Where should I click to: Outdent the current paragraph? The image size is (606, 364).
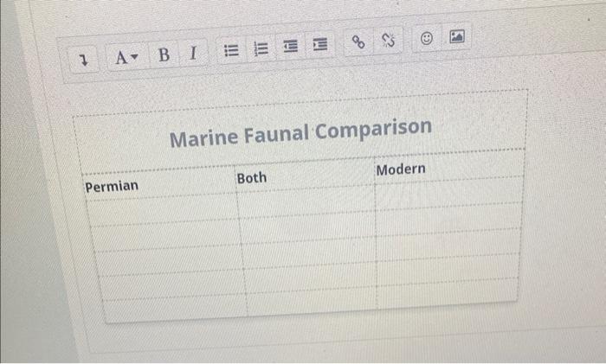(291, 46)
